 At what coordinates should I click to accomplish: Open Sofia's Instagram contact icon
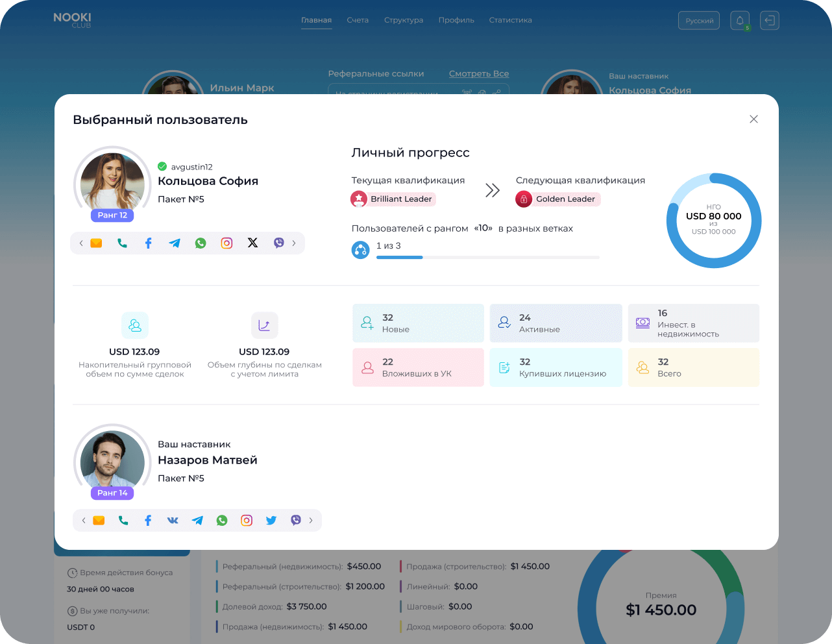tap(226, 243)
